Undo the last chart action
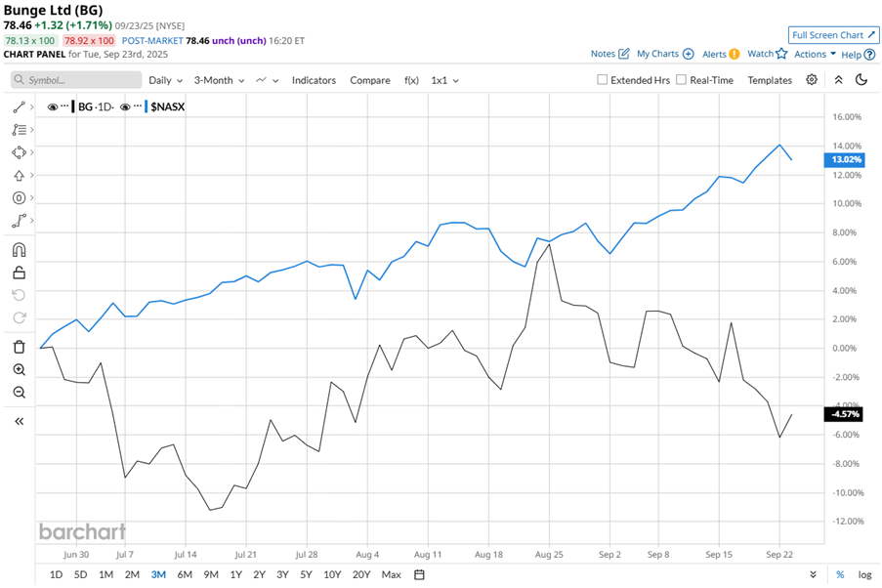 (19, 295)
